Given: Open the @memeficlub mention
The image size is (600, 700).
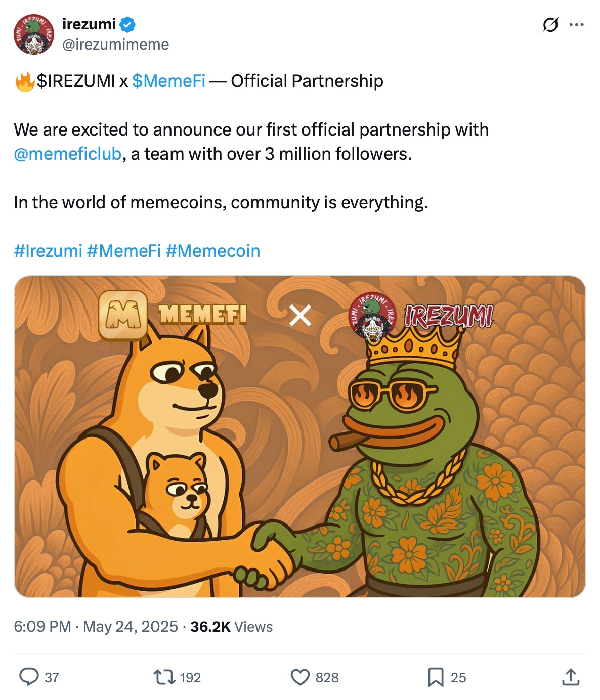Looking at the screenshot, I should (68, 154).
